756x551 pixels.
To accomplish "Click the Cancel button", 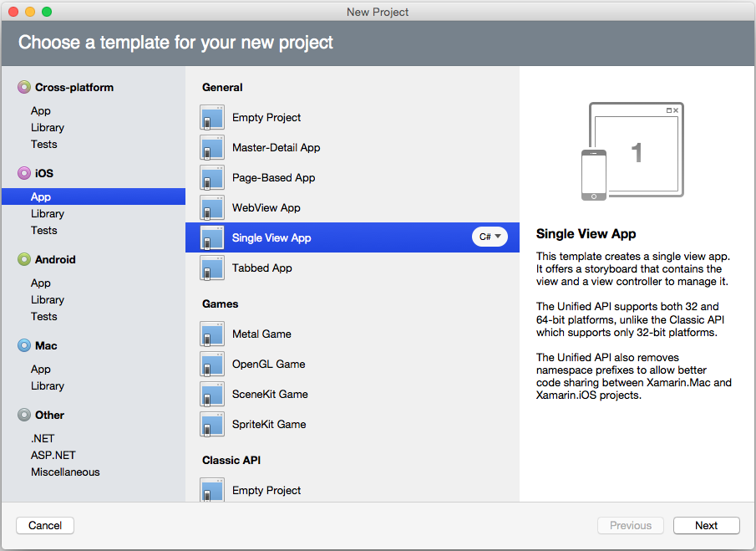I will pyautogui.click(x=44, y=525).
